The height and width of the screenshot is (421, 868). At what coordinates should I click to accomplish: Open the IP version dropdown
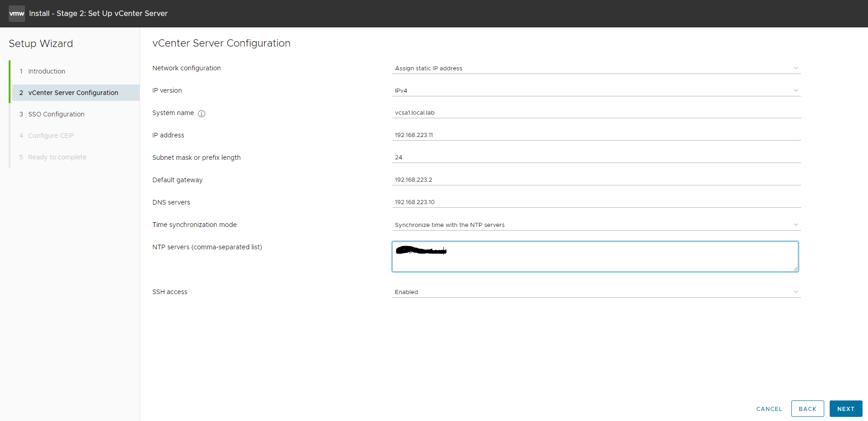tap(596, 90)
